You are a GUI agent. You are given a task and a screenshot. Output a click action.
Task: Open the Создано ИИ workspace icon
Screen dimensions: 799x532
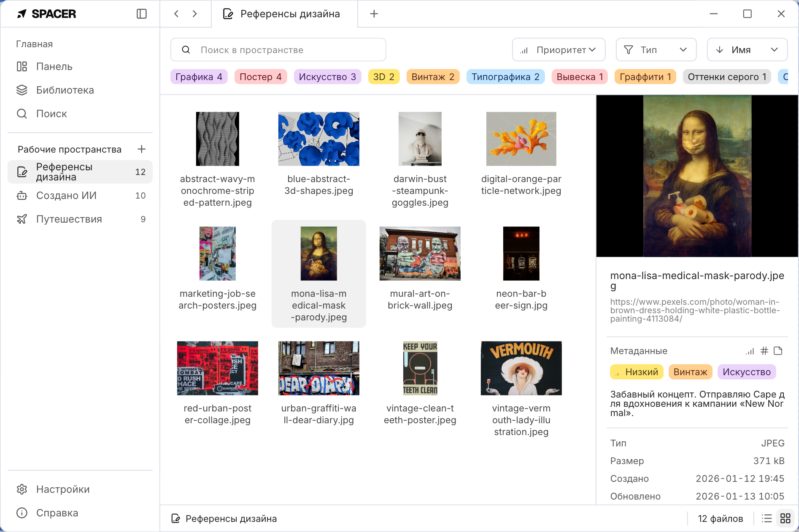pos(22,195)
